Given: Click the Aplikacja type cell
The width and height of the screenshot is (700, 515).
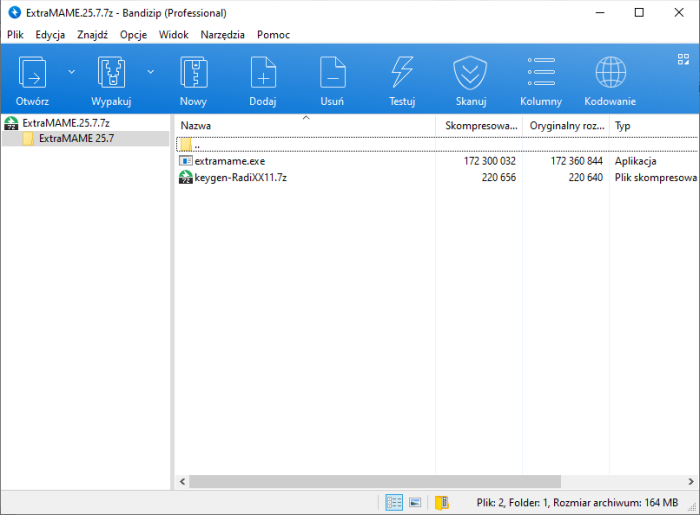Looking at the screenshot, I should pos(635,161).
